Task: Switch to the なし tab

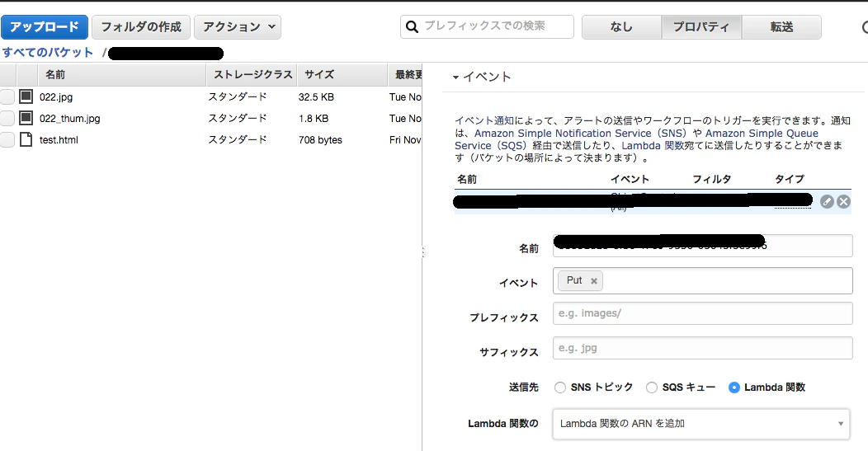Action: 621,27
